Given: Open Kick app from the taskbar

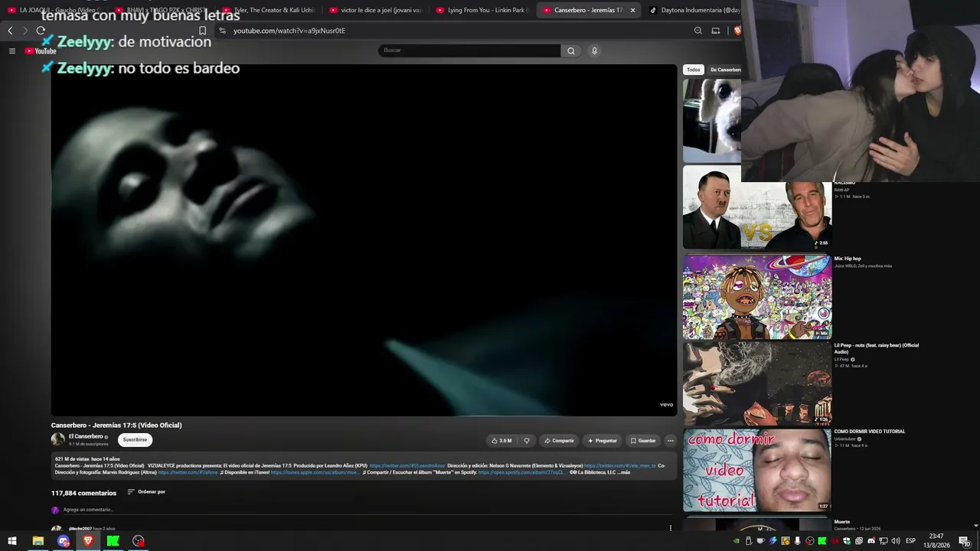Looking at the screenshot, I should 113,541.
